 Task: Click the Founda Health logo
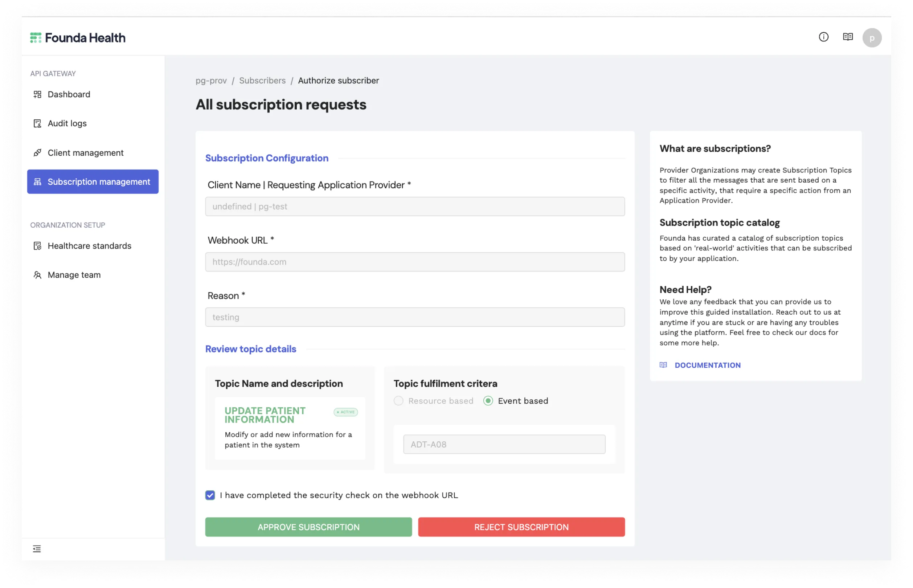78,38
